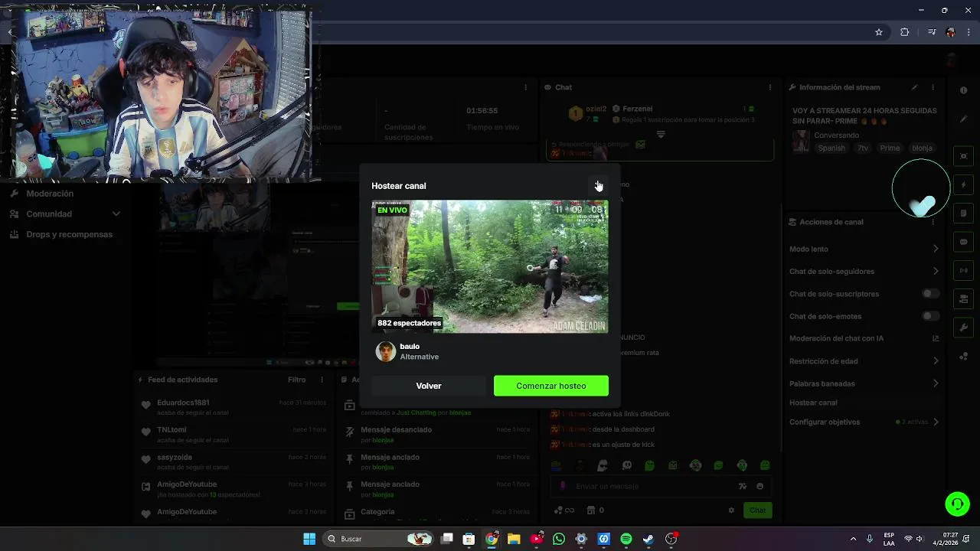Click the lightning bolt icon in right sidebar
980x551 pixels.
[963, 185]
